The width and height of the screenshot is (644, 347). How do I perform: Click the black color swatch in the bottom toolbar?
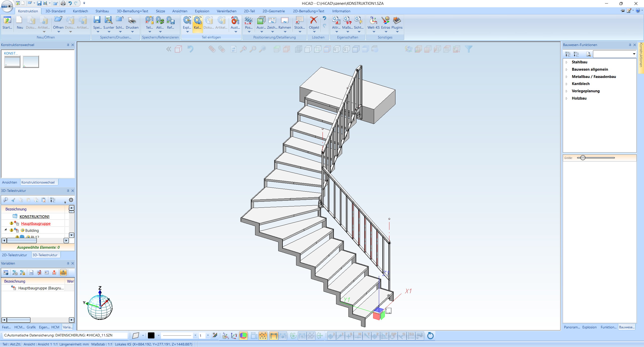tap(151, 335)
